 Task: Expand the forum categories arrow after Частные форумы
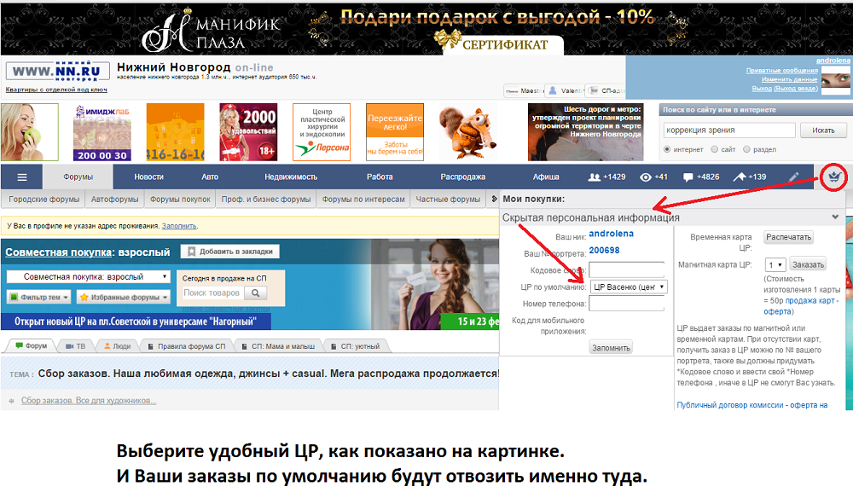coord(494,199)
